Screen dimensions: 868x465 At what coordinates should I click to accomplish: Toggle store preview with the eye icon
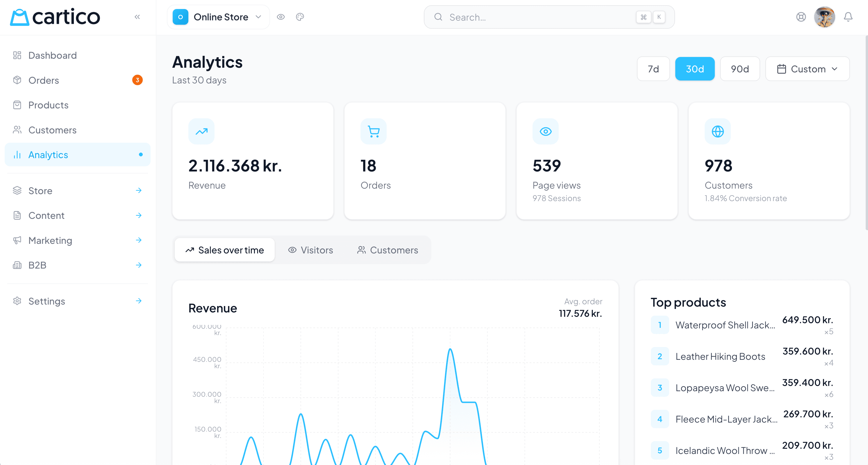pyautogui.click(x=281, y=17)
